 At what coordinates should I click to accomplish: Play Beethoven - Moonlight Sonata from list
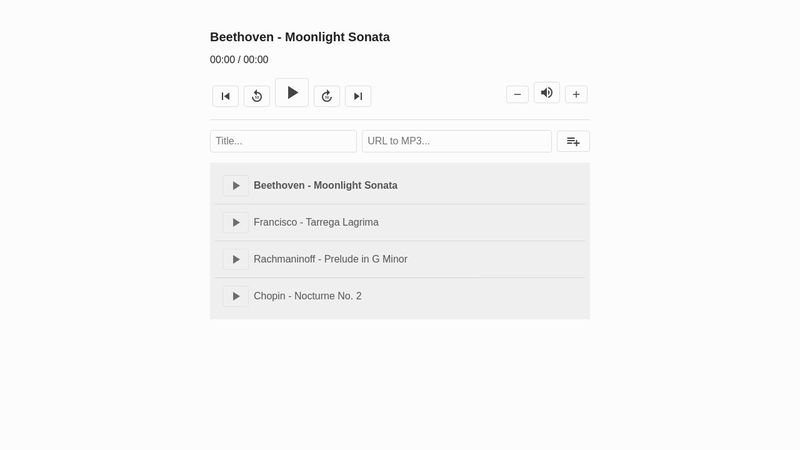(236, 185)
